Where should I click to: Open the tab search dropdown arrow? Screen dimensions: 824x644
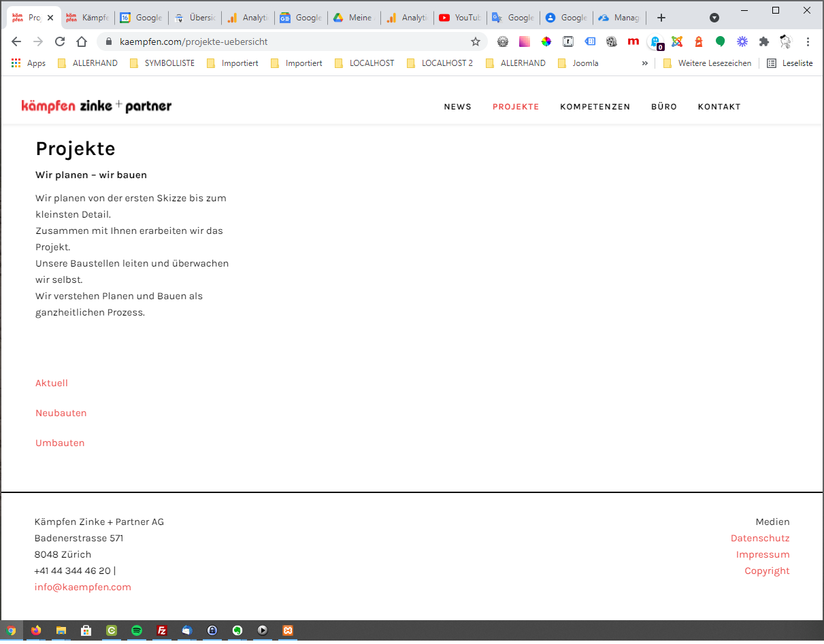click(714, 18)
